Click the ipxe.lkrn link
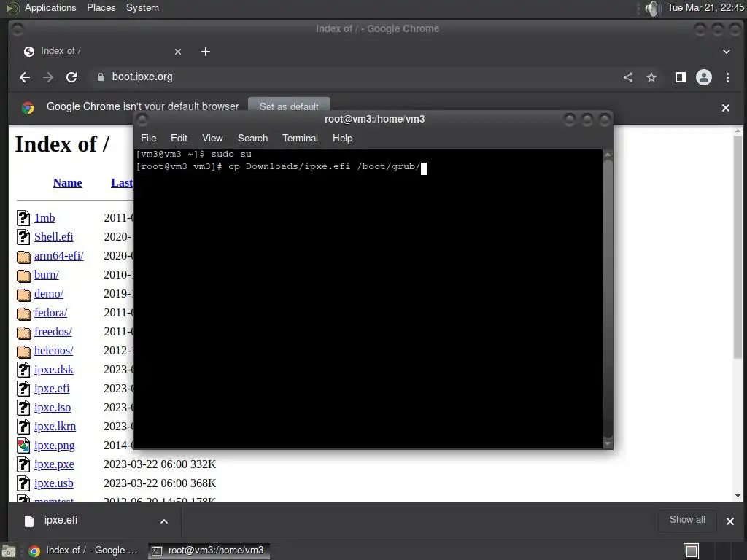The height and width of the screenshot is (560, 747). click(x=55, y=427)
